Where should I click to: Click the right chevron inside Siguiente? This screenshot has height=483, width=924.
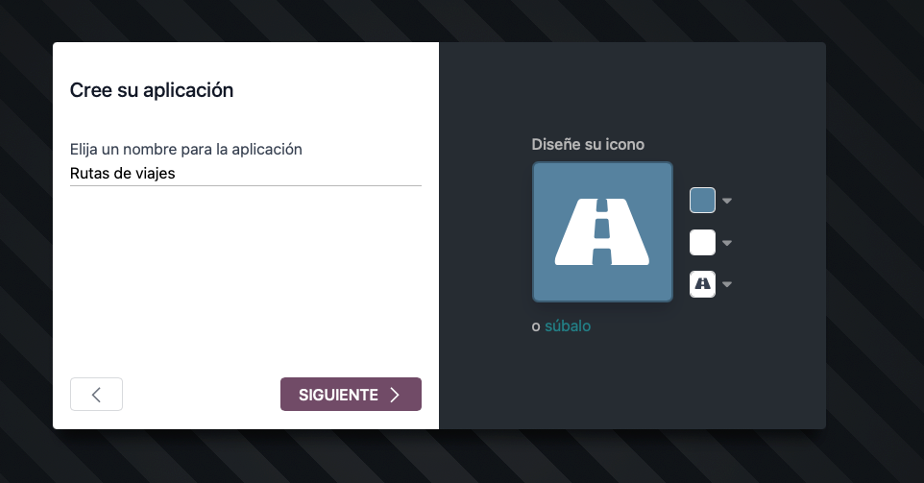[395, 395]
